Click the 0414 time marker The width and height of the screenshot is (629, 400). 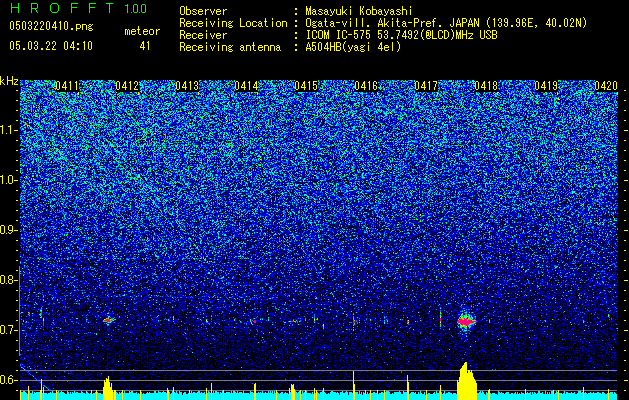[246, 86]
